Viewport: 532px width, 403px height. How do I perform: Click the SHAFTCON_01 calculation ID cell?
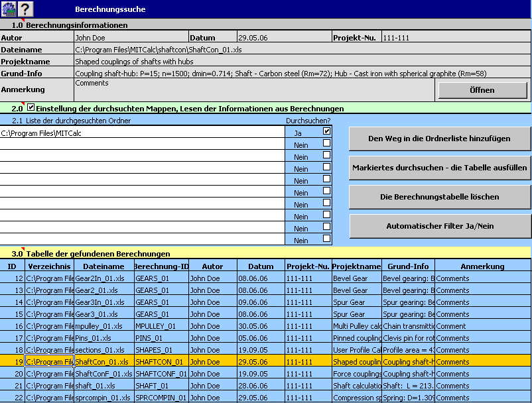(161, 362)
